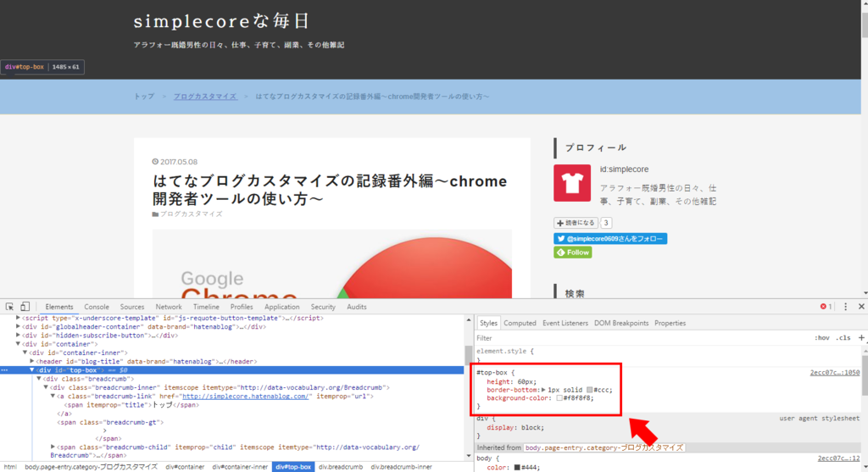Expand the hidden-subscribe-button div node
Screen dimensions: 868x472
click(x=18, y=336)
